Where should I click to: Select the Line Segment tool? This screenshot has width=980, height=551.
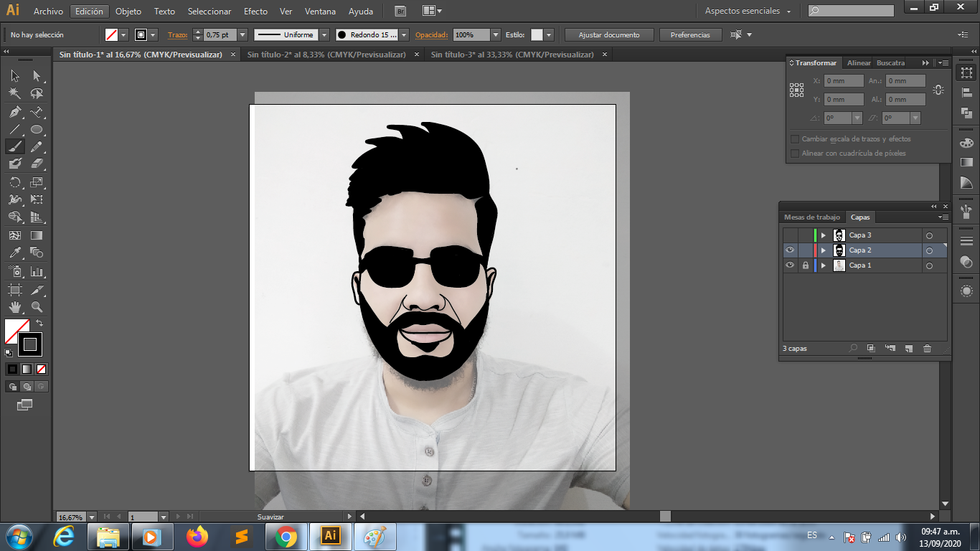point(15,129)
